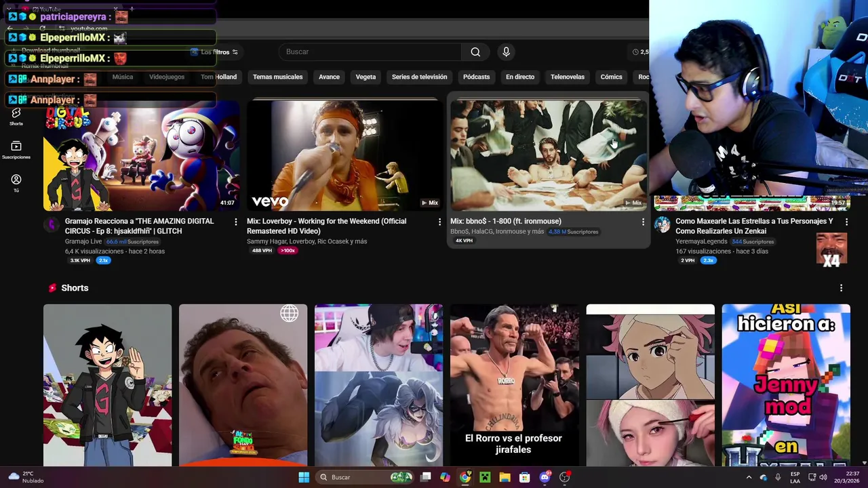The width and height of the screenshot is (868, 488).
Task: Click the taskbar microphone tray icon
Action: tap(778, 477)
